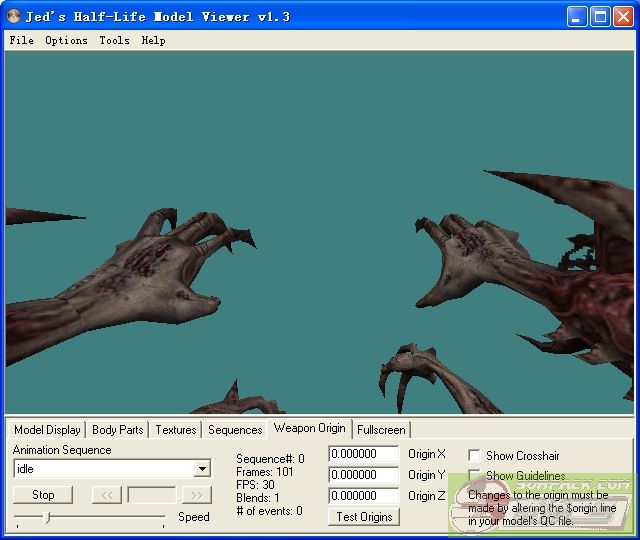Viewport: 640px width, 540px height.
Task: Expand the Animation Sequence dropdown arrow
Action: (x=202, y=469)
